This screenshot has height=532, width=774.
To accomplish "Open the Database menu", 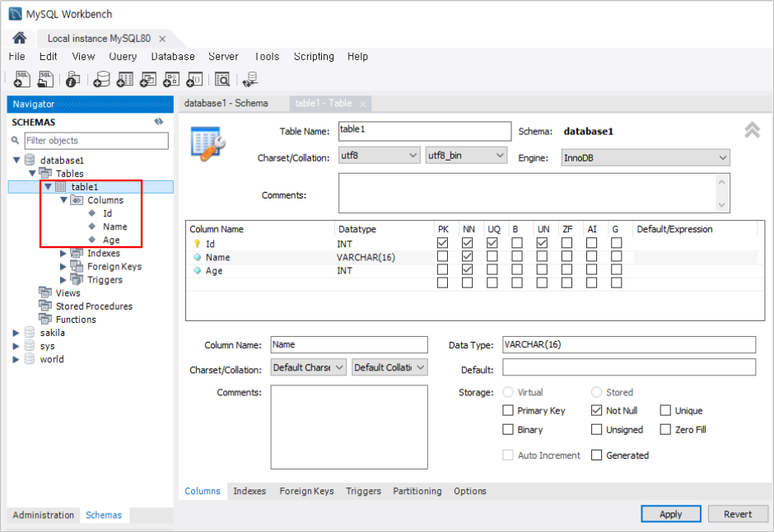I will 172,56.
